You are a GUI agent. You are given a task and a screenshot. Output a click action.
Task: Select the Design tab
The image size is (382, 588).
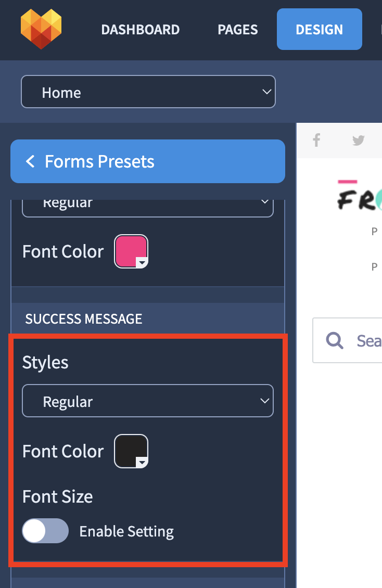(320, 29)
